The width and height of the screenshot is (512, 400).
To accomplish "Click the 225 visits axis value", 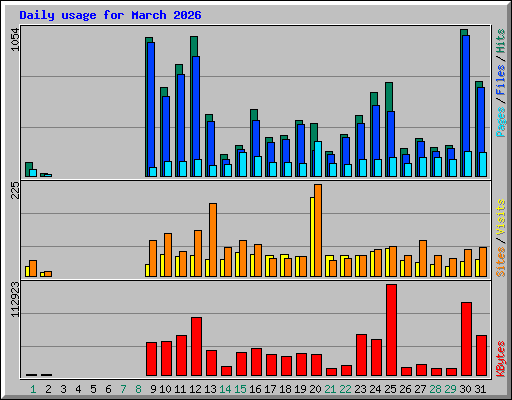I will (15, 190).
